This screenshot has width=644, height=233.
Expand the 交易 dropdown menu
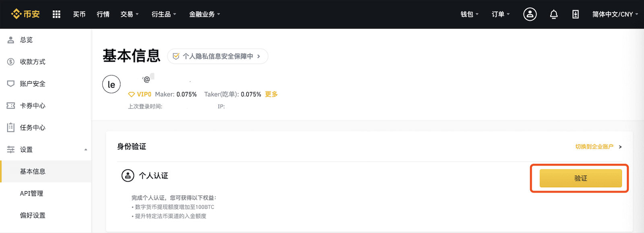point(130,14)
